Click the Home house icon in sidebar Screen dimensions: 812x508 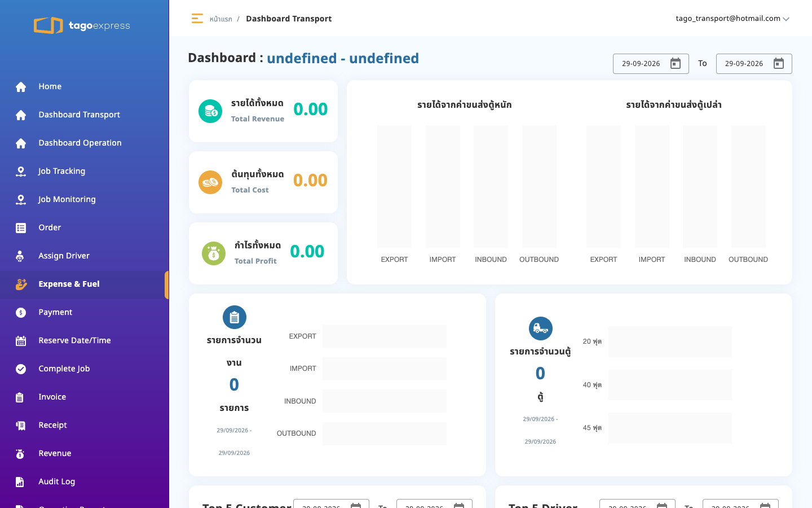[21, 86]
